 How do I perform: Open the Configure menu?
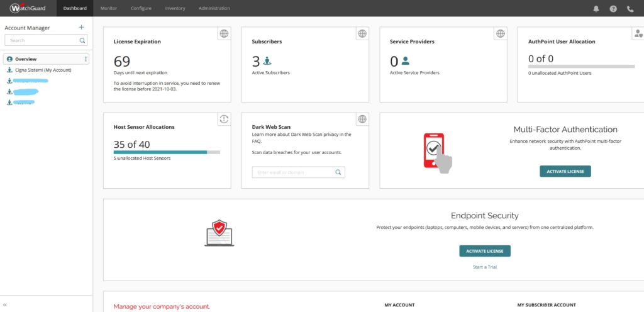141,8
